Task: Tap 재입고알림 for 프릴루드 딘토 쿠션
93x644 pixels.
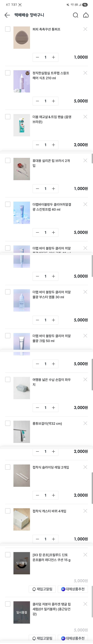Action: pos(42,589)
